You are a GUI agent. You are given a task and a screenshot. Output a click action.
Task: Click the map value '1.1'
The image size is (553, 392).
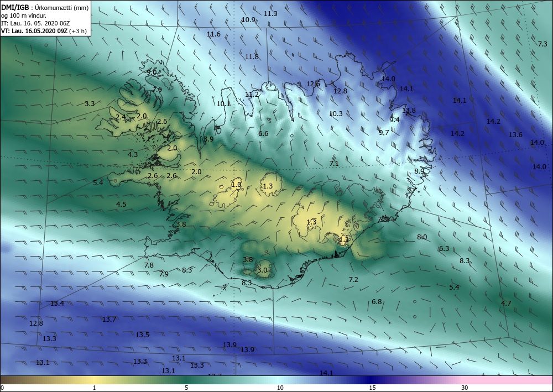tap(344, 240)
